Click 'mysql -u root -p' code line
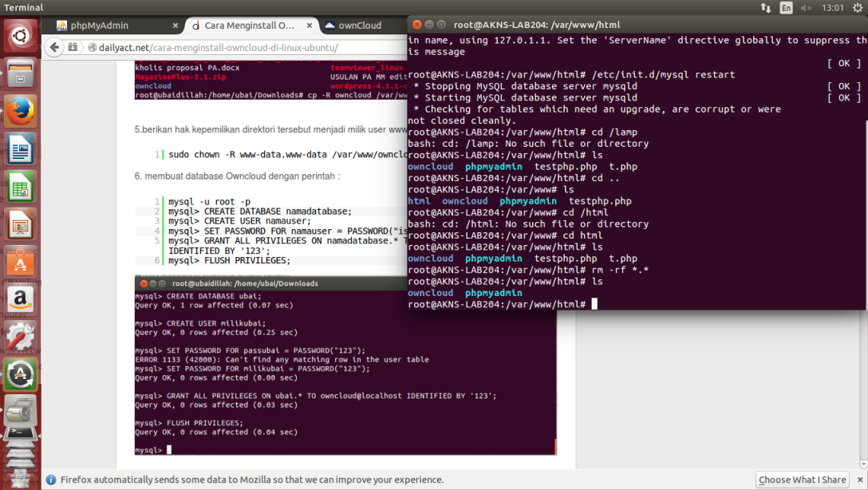Viewport: 868px width, 490px height. pyautogui.click(x=209, y=202)
